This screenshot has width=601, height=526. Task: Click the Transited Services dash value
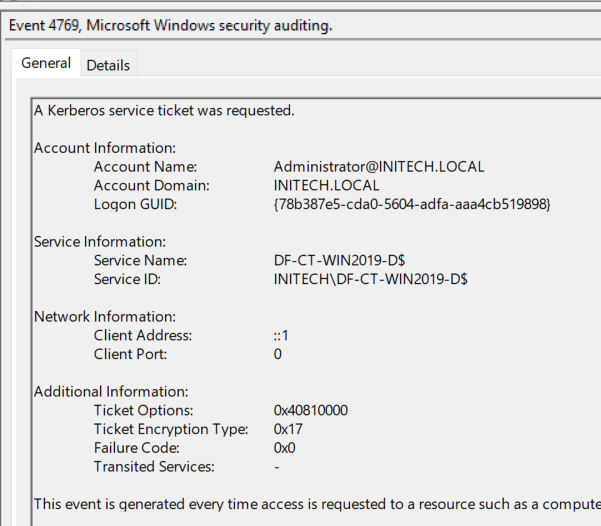tap(277, 467)
